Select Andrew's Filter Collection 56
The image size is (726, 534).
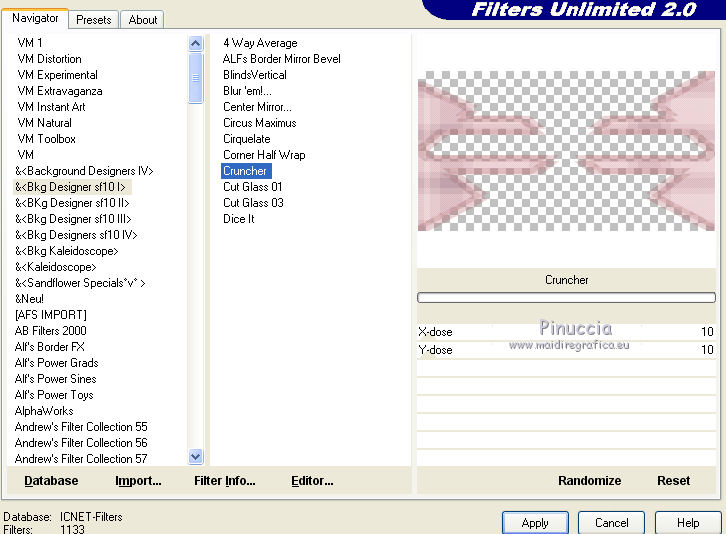click(81, 442)
